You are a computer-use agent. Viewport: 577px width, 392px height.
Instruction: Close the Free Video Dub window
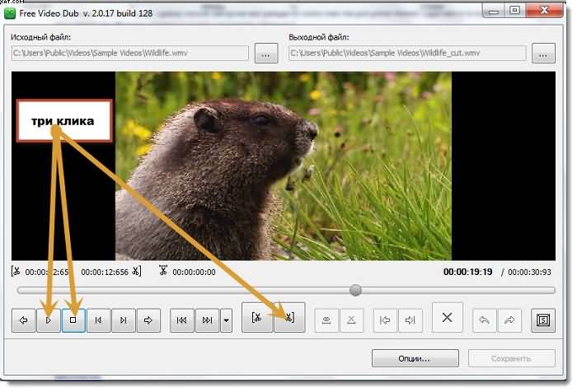tap(545, 10)
